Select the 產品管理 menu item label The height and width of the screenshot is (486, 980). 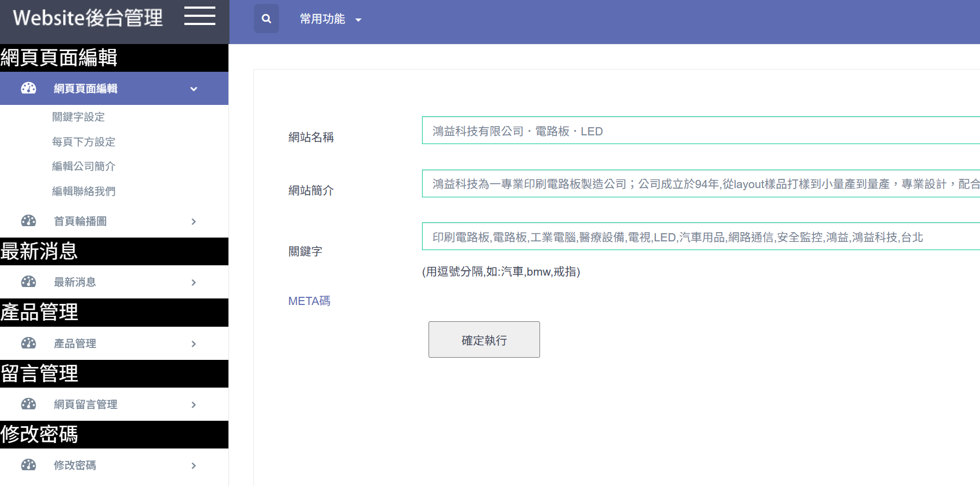tap(75, 344)
